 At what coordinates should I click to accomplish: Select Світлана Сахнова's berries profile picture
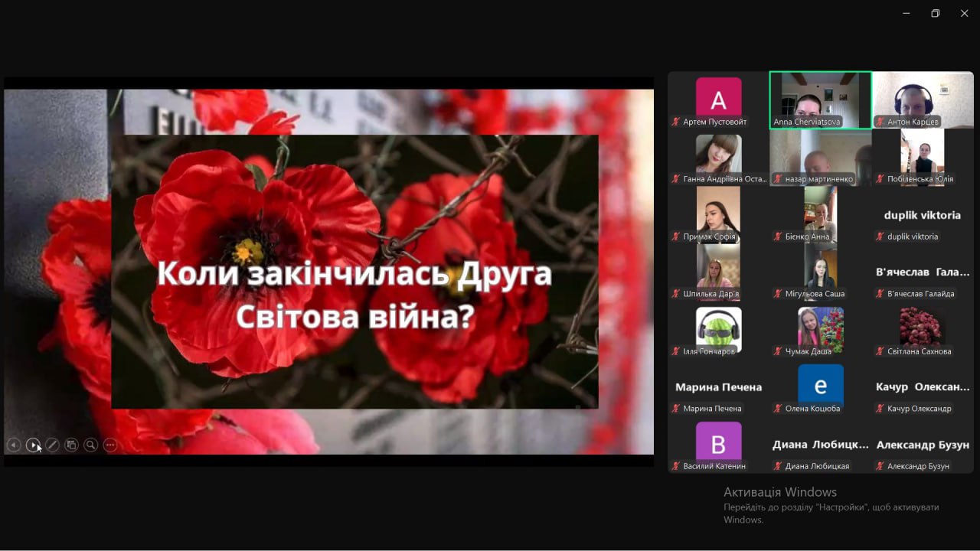922,327
